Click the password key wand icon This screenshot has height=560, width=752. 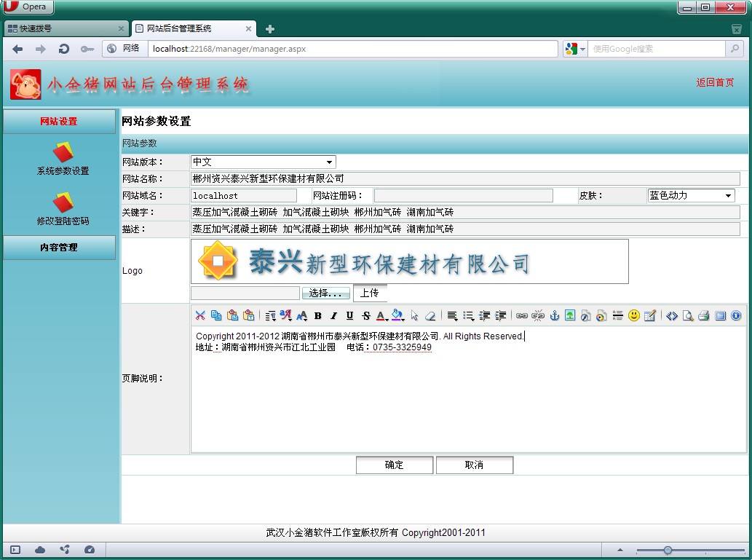(x=87, y=49)
